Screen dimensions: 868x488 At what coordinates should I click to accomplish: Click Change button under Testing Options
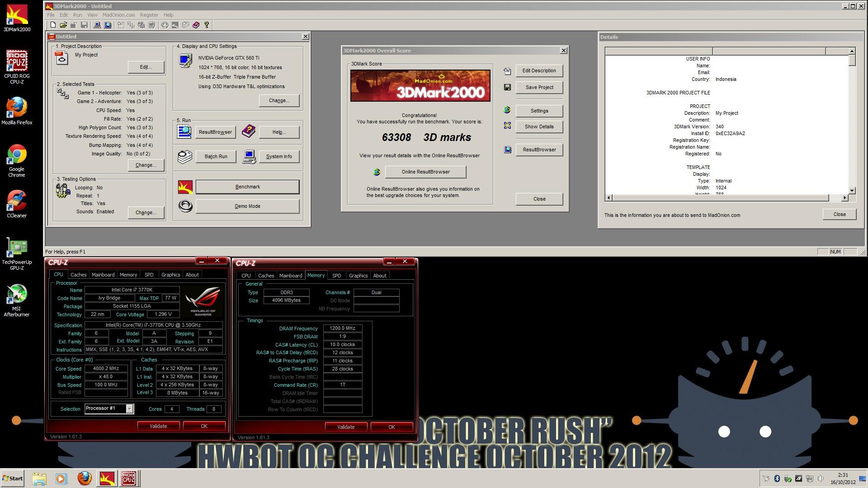click(146, 212)
